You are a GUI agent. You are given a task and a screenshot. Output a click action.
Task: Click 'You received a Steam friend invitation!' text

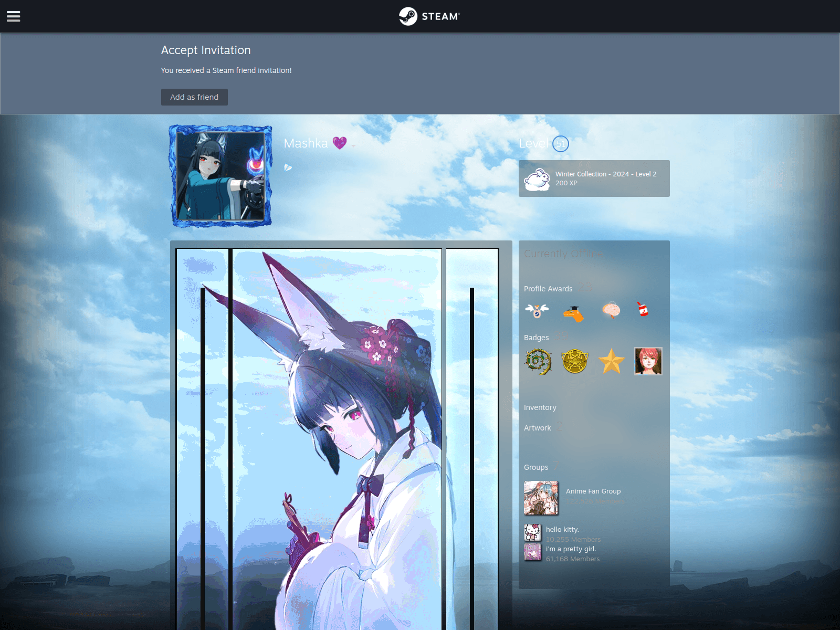(226, 70)
